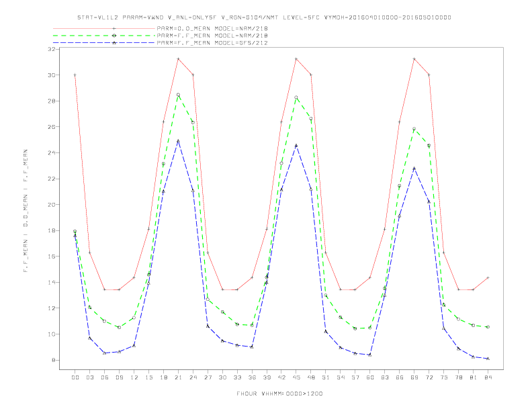This screenshot has width=532, height=411.
Task: Click the x-axis label FHOUR VHHMM
Action: click(x=279, y=394)
